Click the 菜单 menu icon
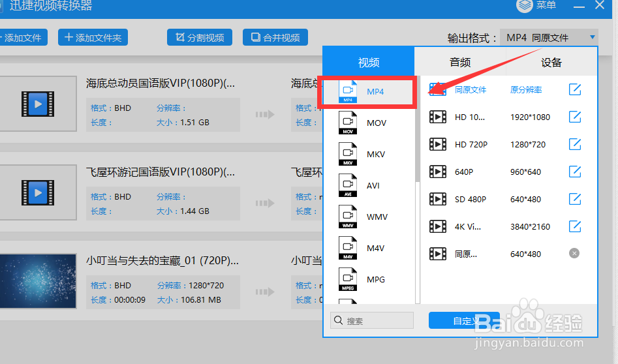The image size is (618, 364). [x=525, y=5]
